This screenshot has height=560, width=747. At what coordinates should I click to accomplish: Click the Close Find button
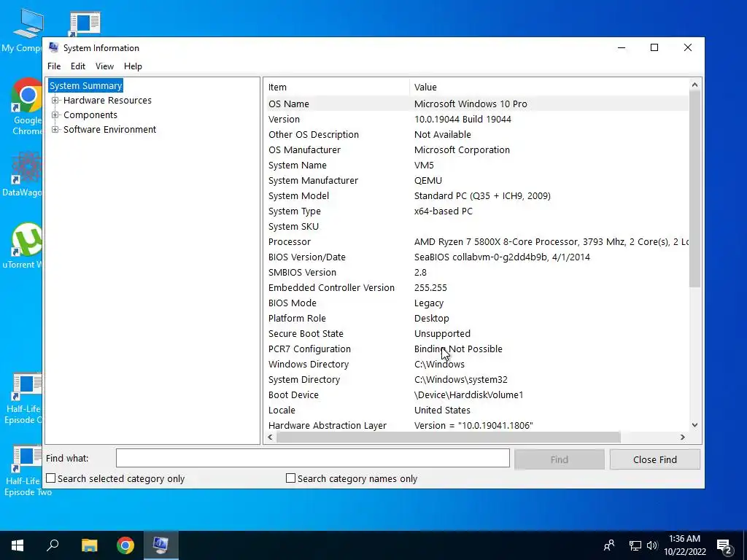(654, 459)
